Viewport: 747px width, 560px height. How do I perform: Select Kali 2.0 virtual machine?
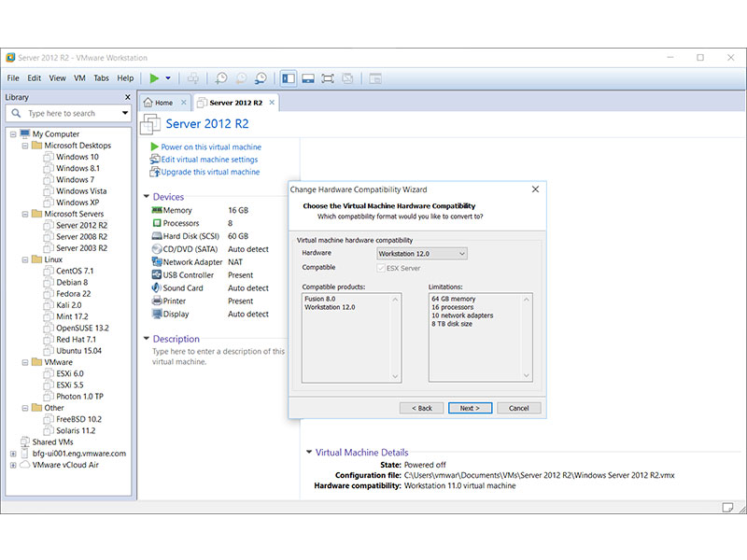click(68, 305)
